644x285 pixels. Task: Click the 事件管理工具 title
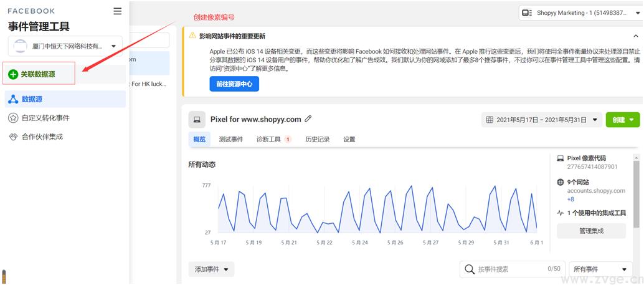(x=39, y=26)
